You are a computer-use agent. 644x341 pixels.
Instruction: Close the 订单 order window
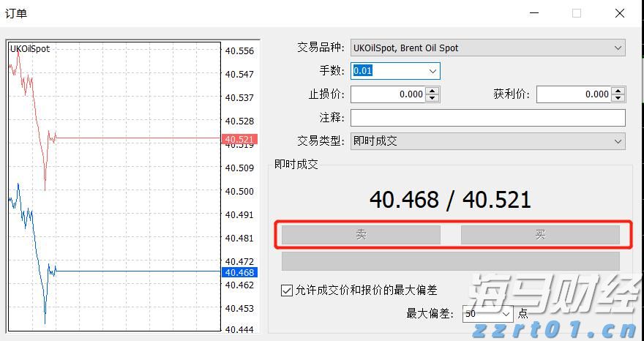(620, 13)
